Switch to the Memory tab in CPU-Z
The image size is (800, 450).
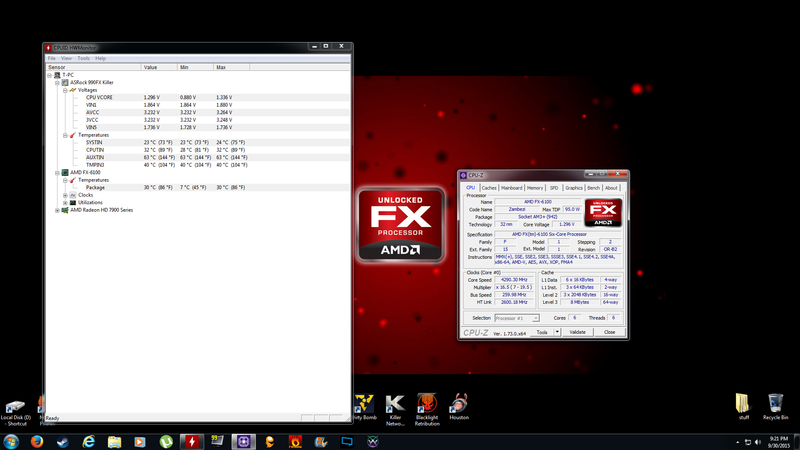click(535, 188)
